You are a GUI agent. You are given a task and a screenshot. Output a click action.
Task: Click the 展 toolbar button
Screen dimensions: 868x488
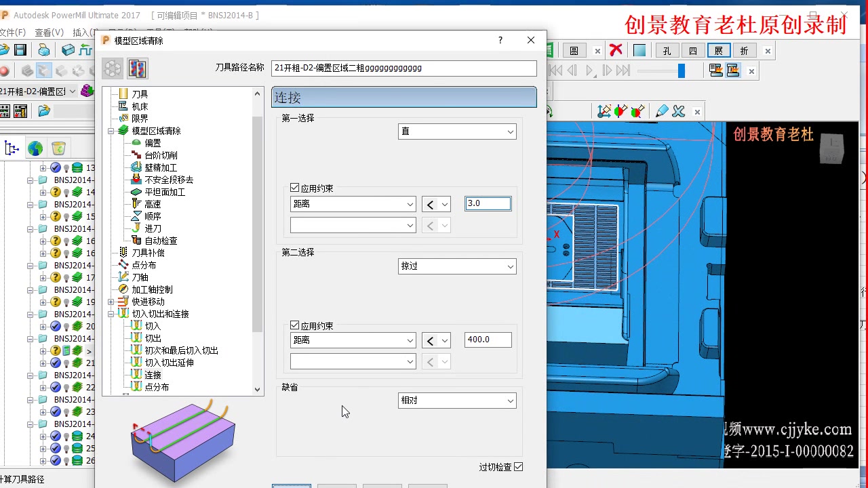(x=719, y=51)
